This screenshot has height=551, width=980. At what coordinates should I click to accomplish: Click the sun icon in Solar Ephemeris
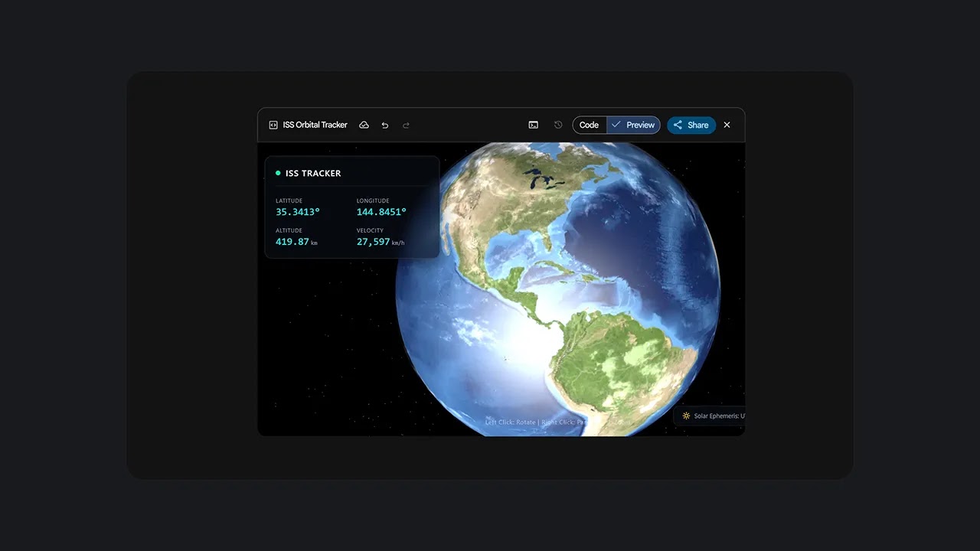686,416
